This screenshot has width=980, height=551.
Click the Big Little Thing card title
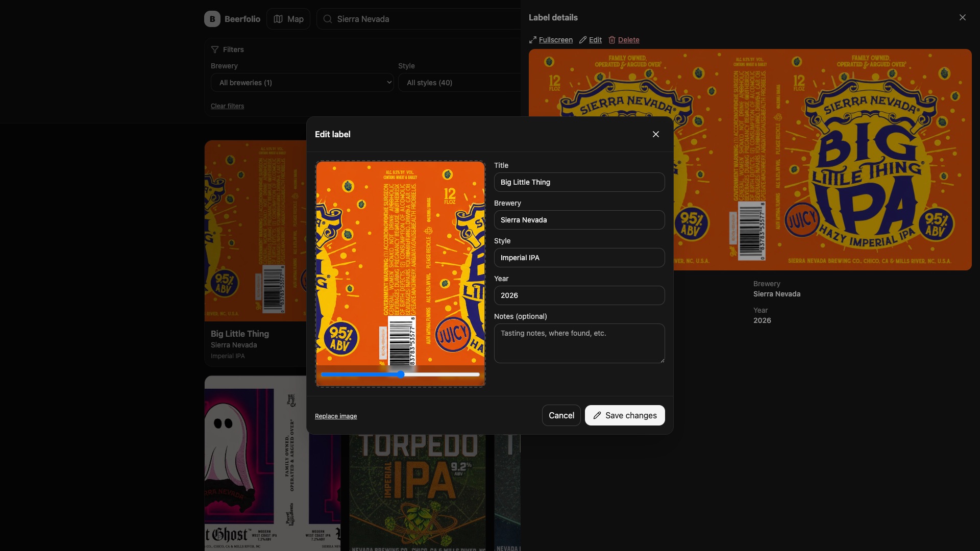(x=240, y=334)
